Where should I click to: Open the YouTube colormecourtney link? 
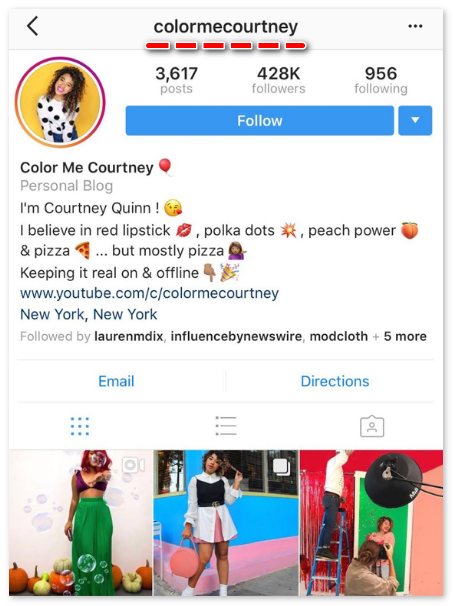[149, 293]
